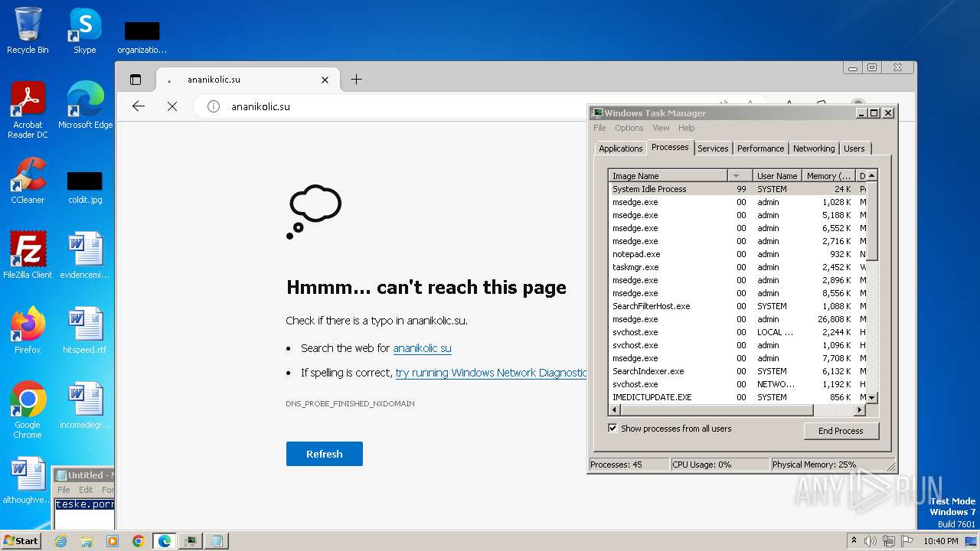Open File Explorer from taskbar

pyautogui.click(x=87, y=541)
